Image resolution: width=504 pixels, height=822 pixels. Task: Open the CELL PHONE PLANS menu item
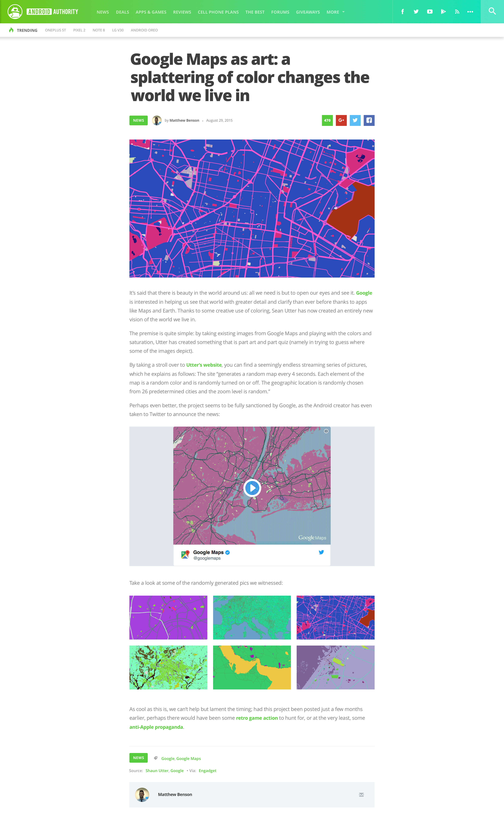pyautogui.click(x=218, y=12)
